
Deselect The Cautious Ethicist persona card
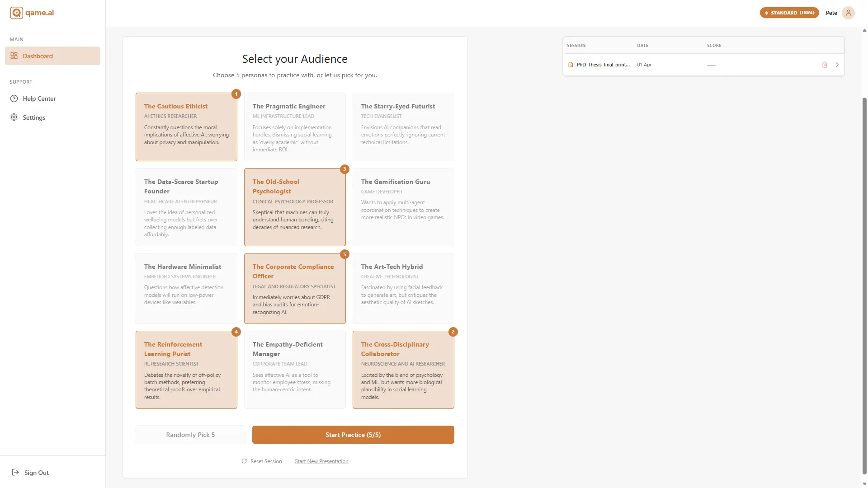186,127
